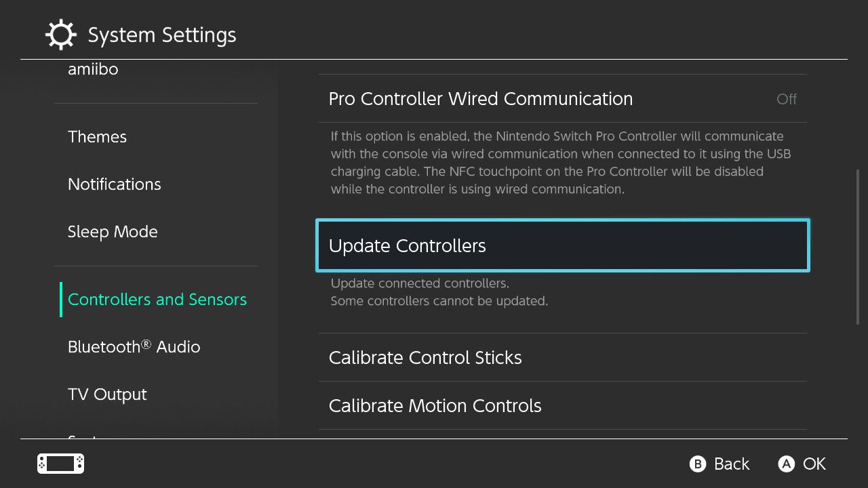
Task: Click the Switch console icon in footer
Action: (60, 464)
